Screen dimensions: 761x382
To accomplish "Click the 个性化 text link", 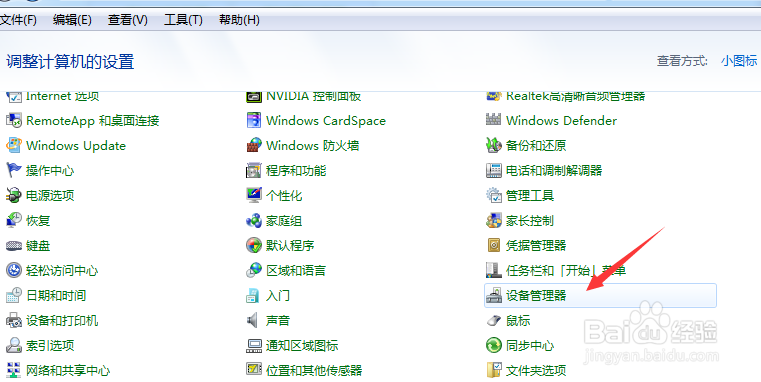I will (x=284, y=196).
